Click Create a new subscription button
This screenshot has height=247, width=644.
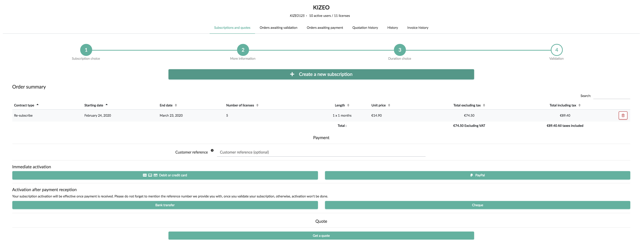click(x=321, y=74)
